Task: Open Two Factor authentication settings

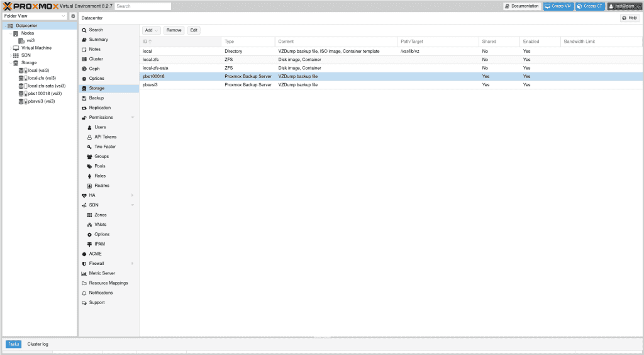Action: [x=104, y=147]
